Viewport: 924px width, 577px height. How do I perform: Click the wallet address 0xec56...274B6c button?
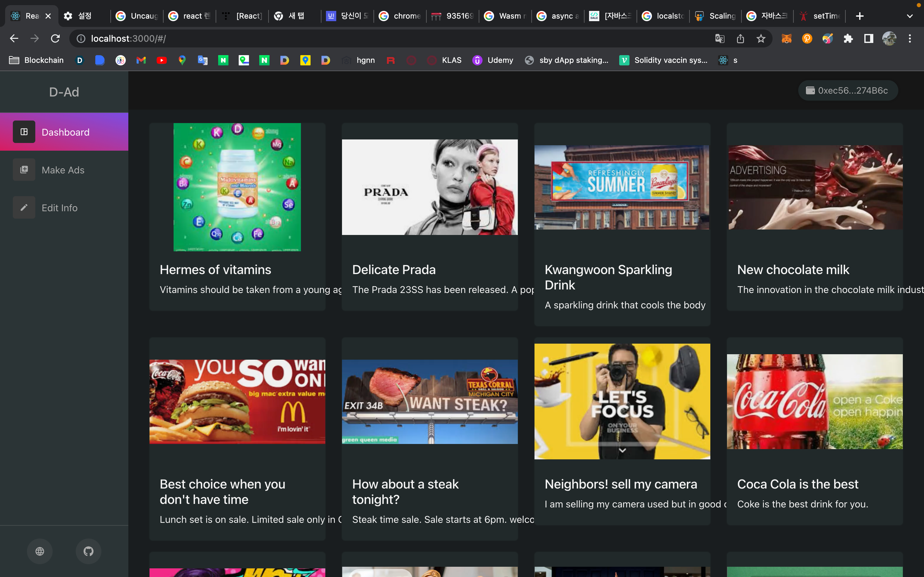pos(848,90)
